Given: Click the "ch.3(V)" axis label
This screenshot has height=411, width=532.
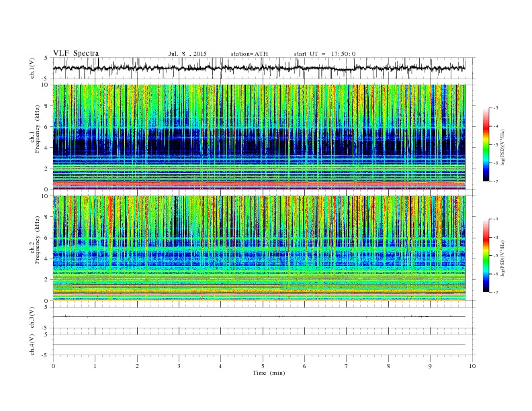Looking at the screenshot, I should click(x=32, y=318).
